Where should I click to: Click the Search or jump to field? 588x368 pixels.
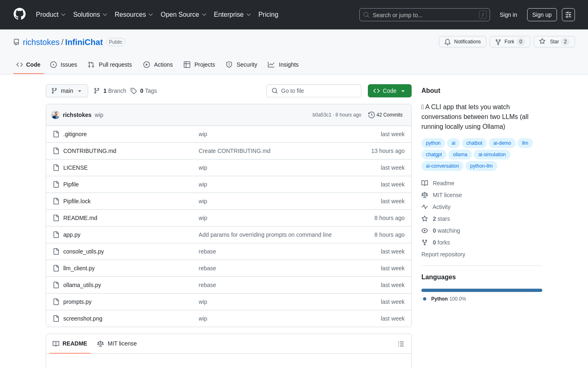tap(425, 15)
